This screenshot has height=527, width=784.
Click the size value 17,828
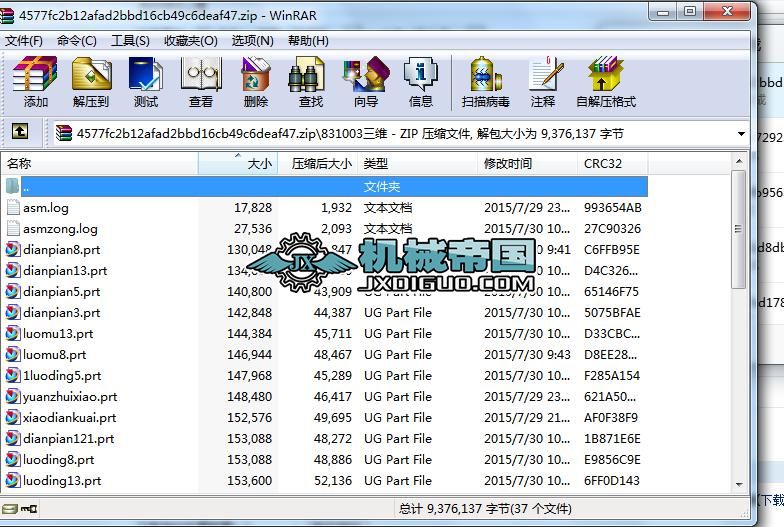(253, 208)
